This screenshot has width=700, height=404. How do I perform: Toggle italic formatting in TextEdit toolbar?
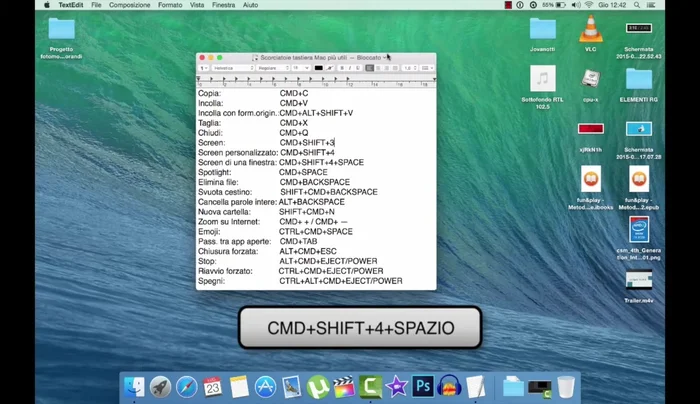[x=350, y=68]
